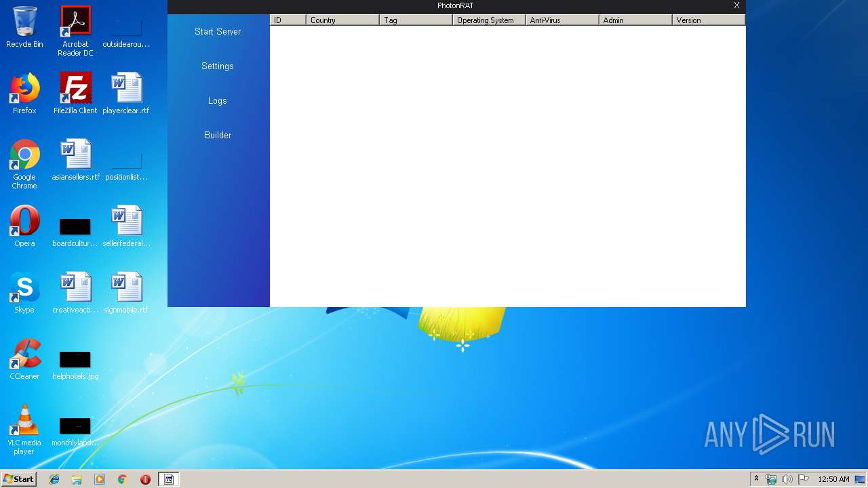This screenshot has width=868, height=488.
Task: Click the Show desktop button
Action: click(861, 479)
